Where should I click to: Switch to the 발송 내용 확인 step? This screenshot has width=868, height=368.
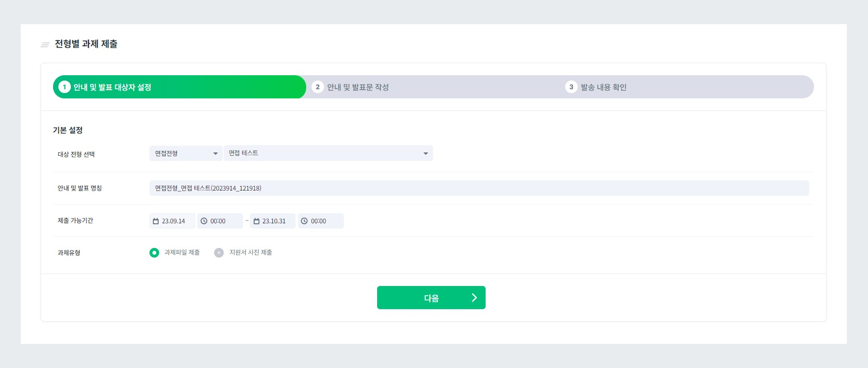[606, 87]
